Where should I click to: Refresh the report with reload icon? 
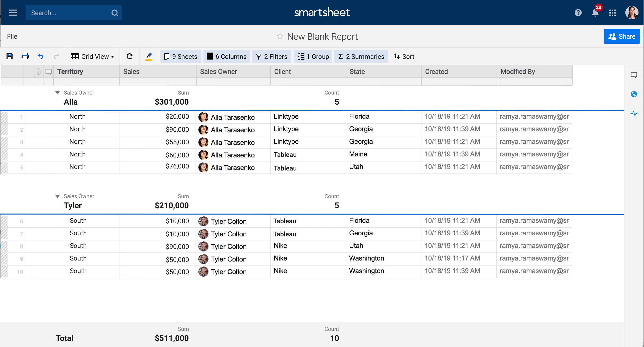[x=129, y=56]
